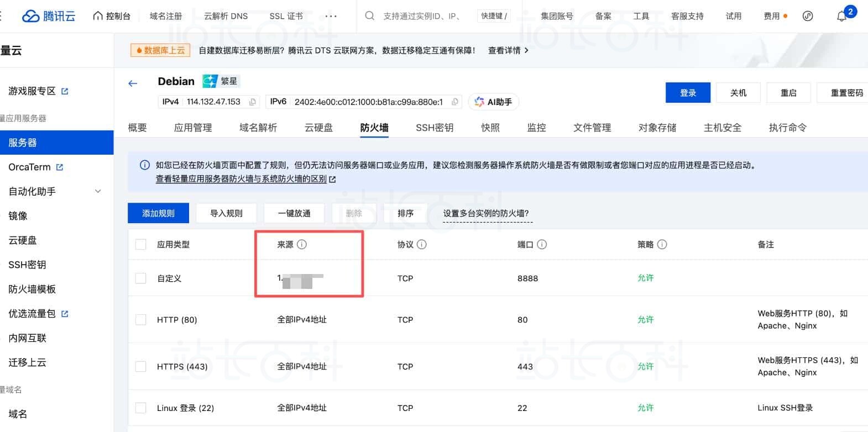The height and width of the screenshot is (432, 868).
Task: Click the 关机 button
Action: coord(738,93)
